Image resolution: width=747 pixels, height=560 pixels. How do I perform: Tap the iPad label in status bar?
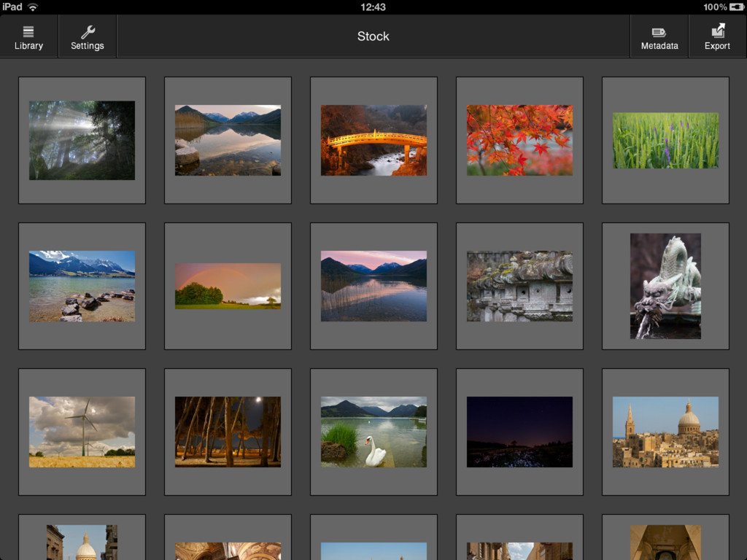tap(12, 7)
